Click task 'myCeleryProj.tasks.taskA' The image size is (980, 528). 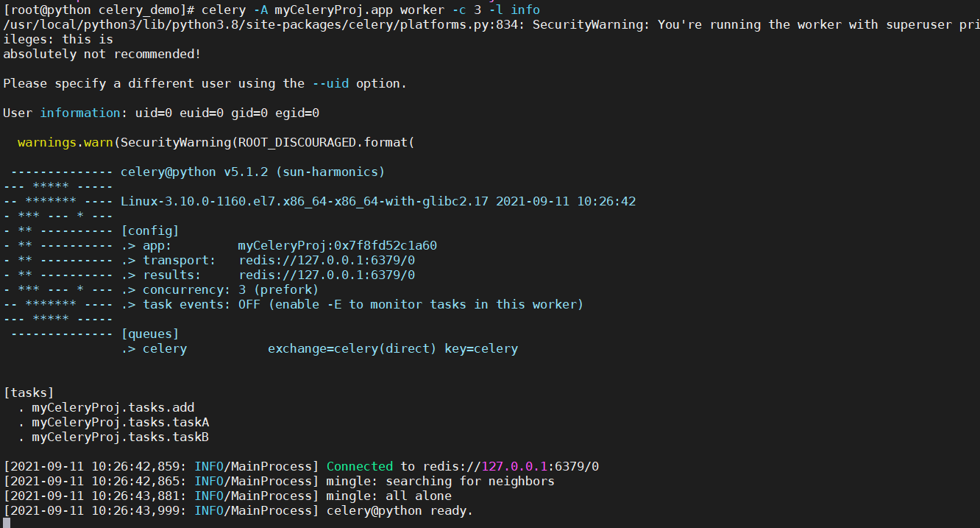(x=121, y=423)
